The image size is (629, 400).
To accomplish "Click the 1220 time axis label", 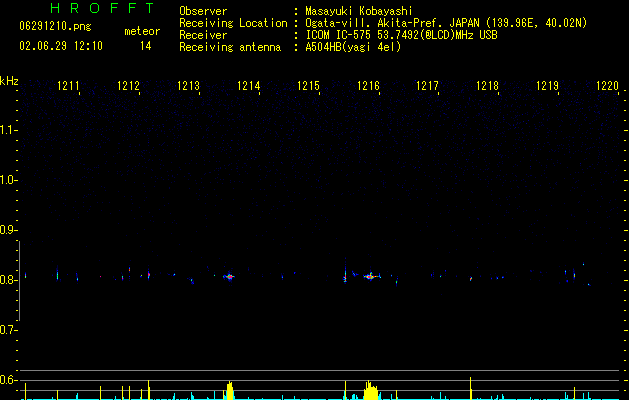I will pyautogui.click(x=607, y=86).
